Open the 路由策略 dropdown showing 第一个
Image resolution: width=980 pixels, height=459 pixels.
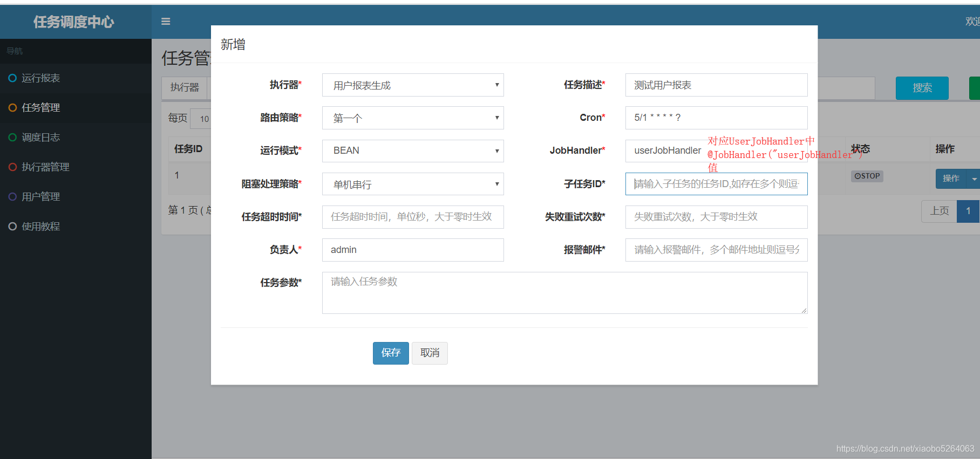coord(413,118)
